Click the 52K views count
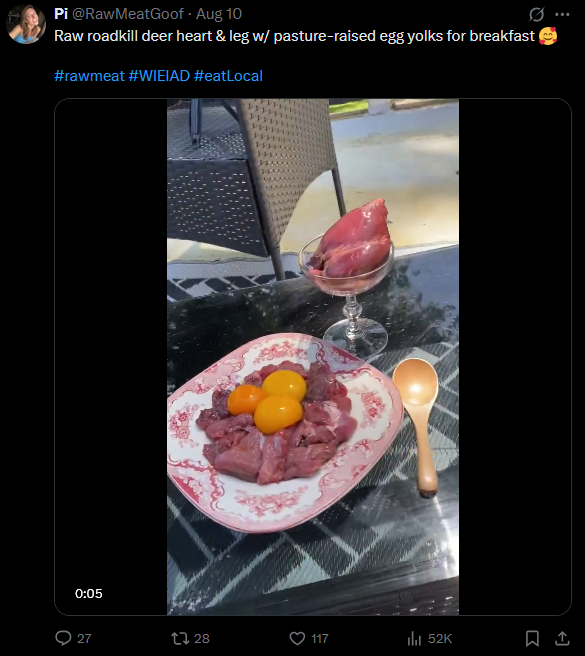This screenshot has width=585, height=656. [440, 638]
